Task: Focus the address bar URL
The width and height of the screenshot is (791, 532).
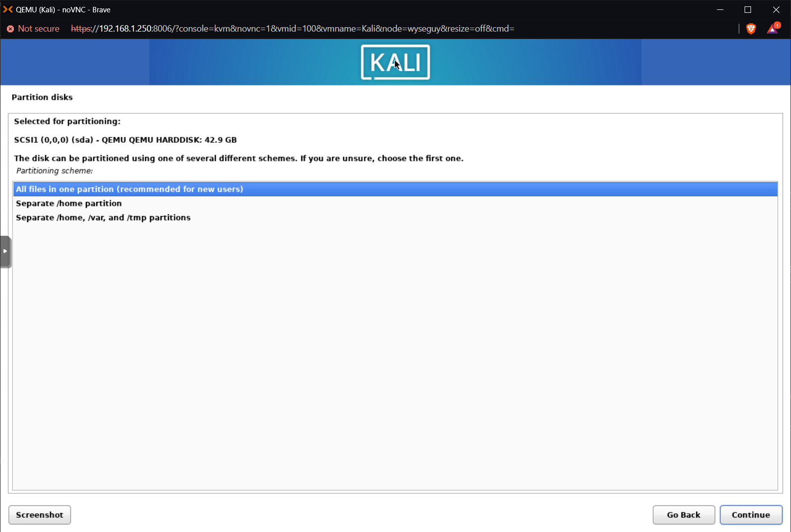Action: click(x=293, y=29)
